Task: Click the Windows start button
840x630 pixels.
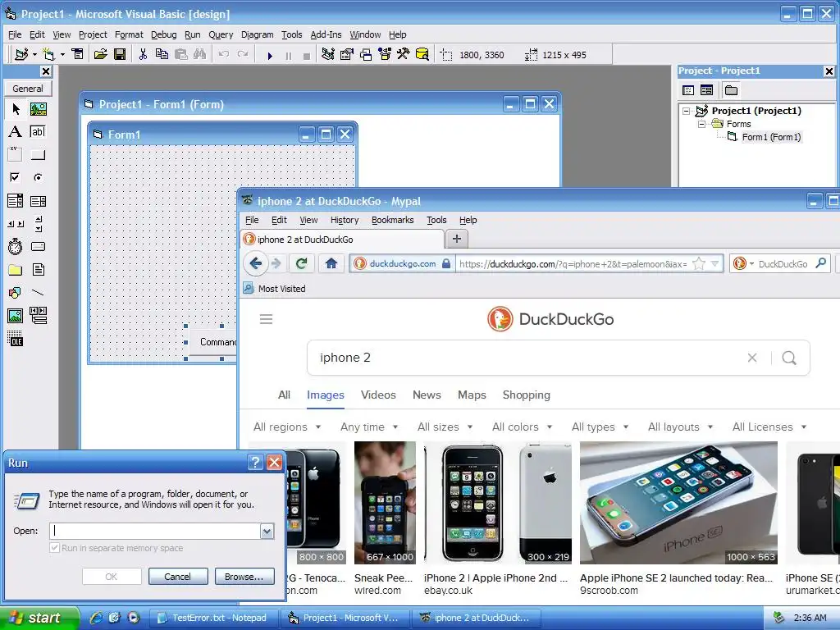Action: (39, 618)
